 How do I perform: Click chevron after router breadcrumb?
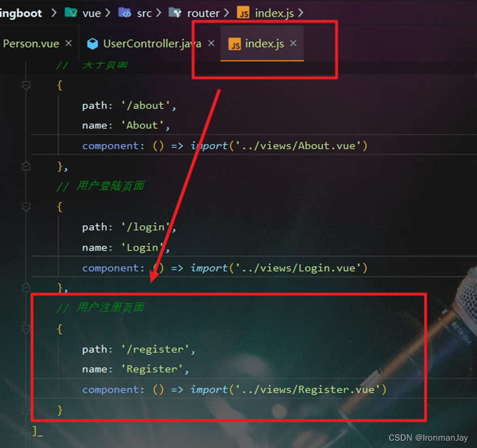point(226,13)
